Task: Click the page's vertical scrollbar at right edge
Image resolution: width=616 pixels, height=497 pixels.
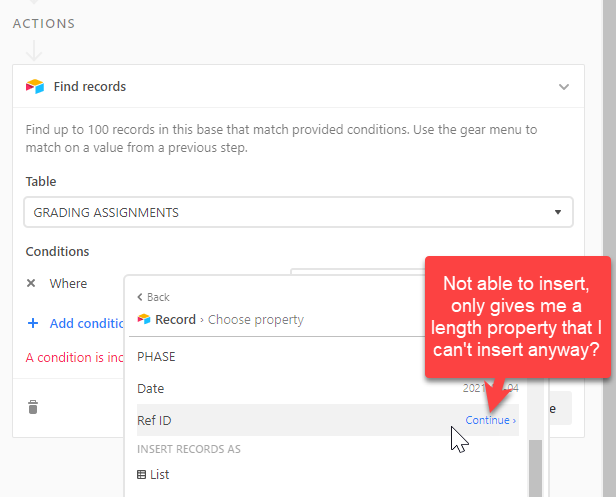Action: point(609,248)
